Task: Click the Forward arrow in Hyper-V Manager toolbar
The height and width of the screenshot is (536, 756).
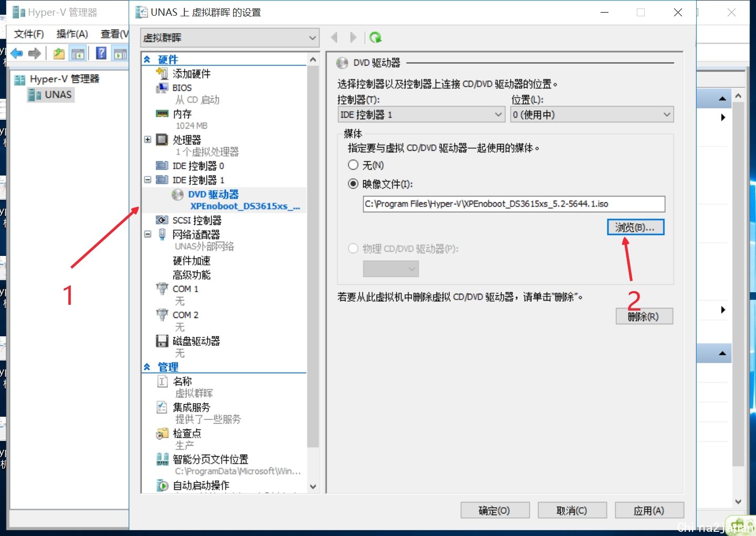Action: (35, 53)
